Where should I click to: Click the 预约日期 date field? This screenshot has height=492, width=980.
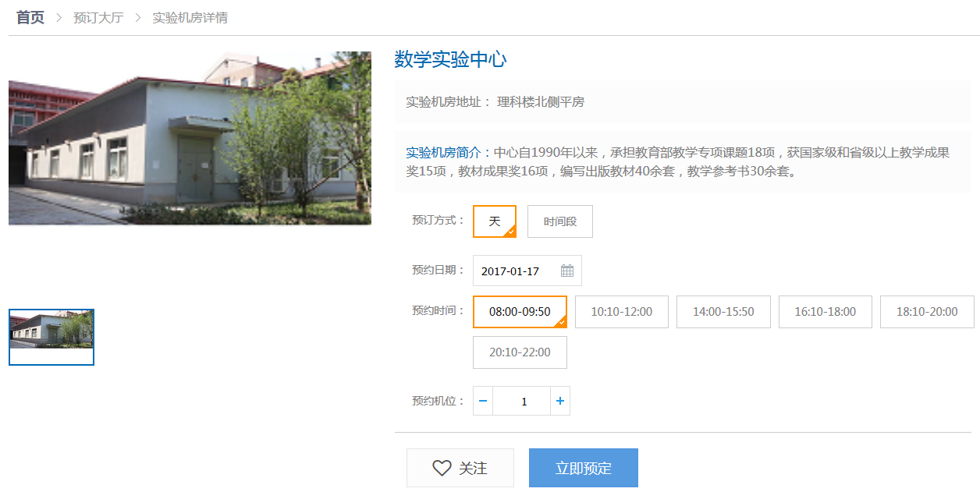[x=527, y=271]
